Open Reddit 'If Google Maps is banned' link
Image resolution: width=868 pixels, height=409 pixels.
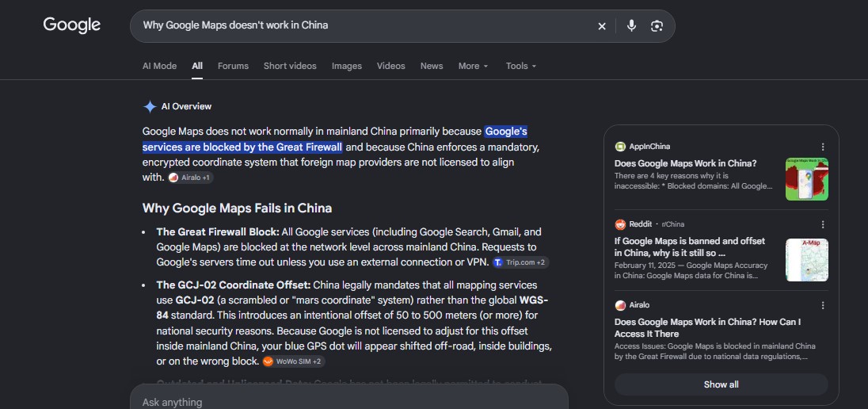point(690,247)
